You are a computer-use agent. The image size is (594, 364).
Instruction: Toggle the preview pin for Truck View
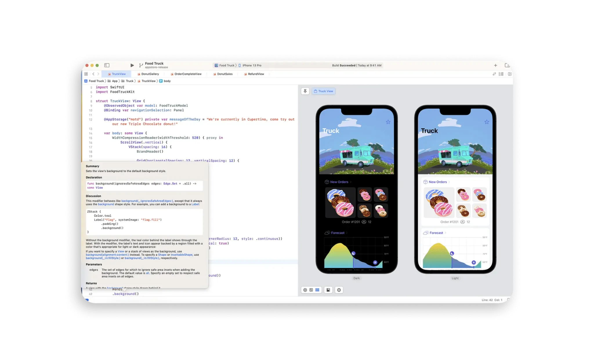coord(305,91)
